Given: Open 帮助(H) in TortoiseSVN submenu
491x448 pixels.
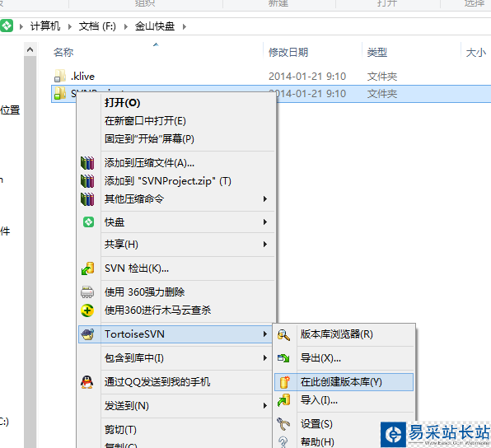Looking at the screenshot, I should [x=317, y=442].
